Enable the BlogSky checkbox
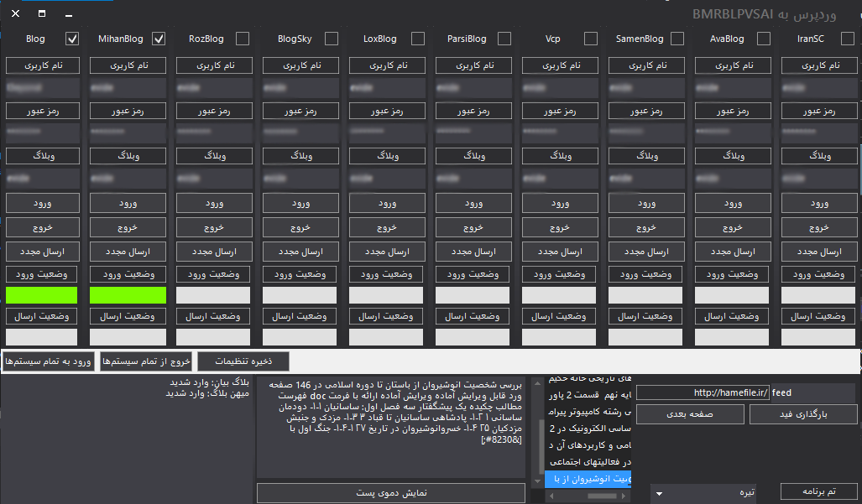Image resolution: width=862 pixels, height=504 pixels. (x=332, y=39)
